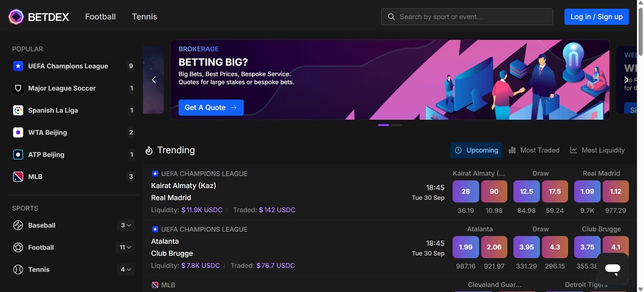The image size is (644, 292).
Task: Expand the Tennis sports section
Action: pyautogui.click(x=126, y=270)
